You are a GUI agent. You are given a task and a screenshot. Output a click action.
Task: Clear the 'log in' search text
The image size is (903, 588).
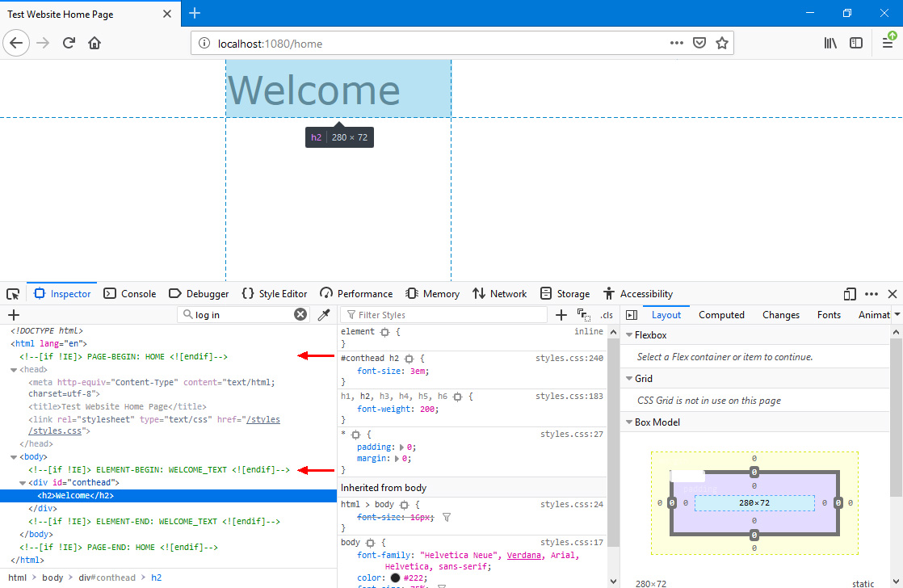[300, 314]
